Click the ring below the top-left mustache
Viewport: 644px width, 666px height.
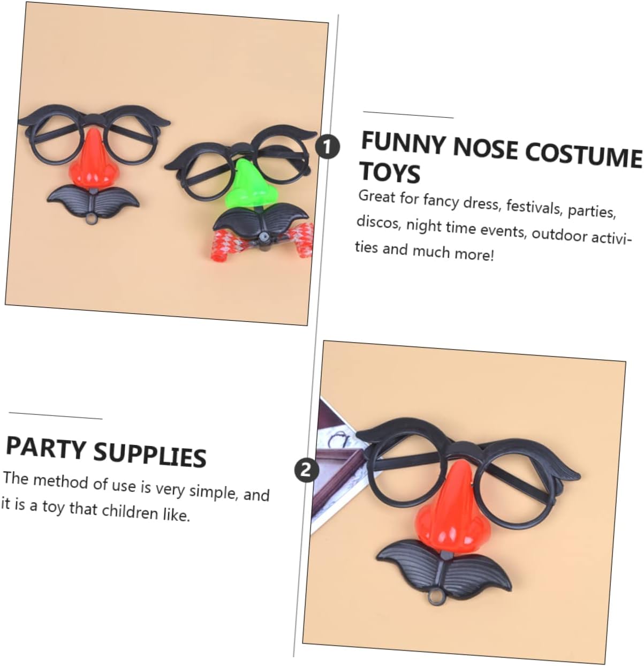coord(92,218)
